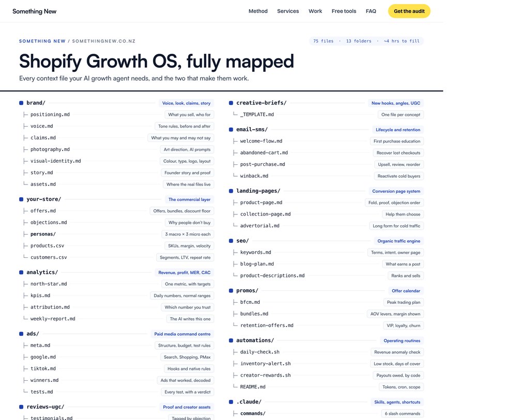Expand the your-store/ folder name
517x420 pixels.
[x=44, y=199]
